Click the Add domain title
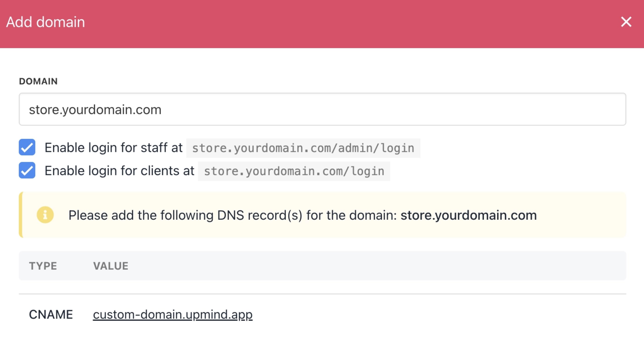 coord(46,22)
